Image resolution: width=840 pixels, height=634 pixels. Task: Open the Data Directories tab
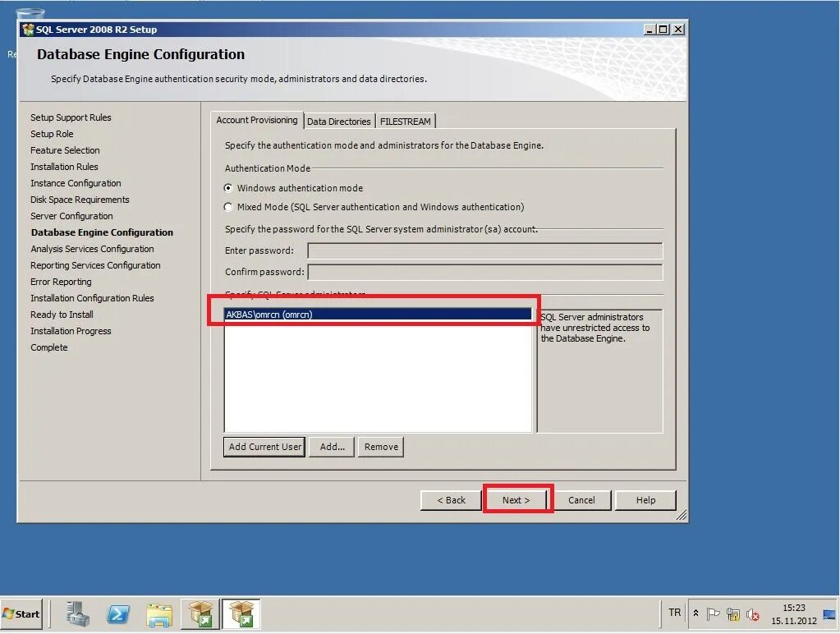[339, 122]
